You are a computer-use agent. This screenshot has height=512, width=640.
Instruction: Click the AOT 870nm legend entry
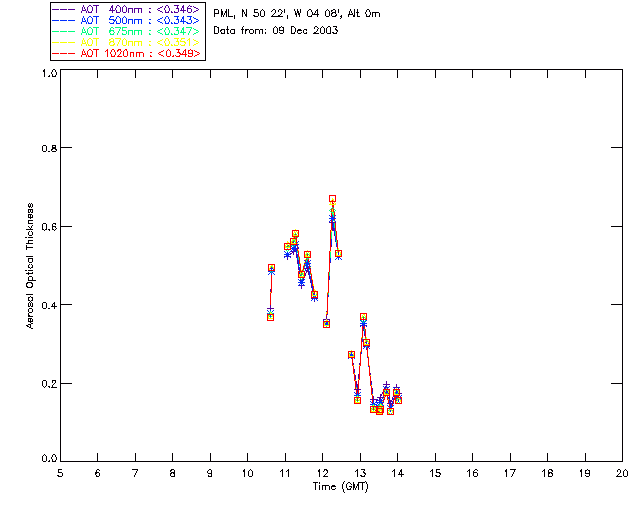(x=126, y=42)
